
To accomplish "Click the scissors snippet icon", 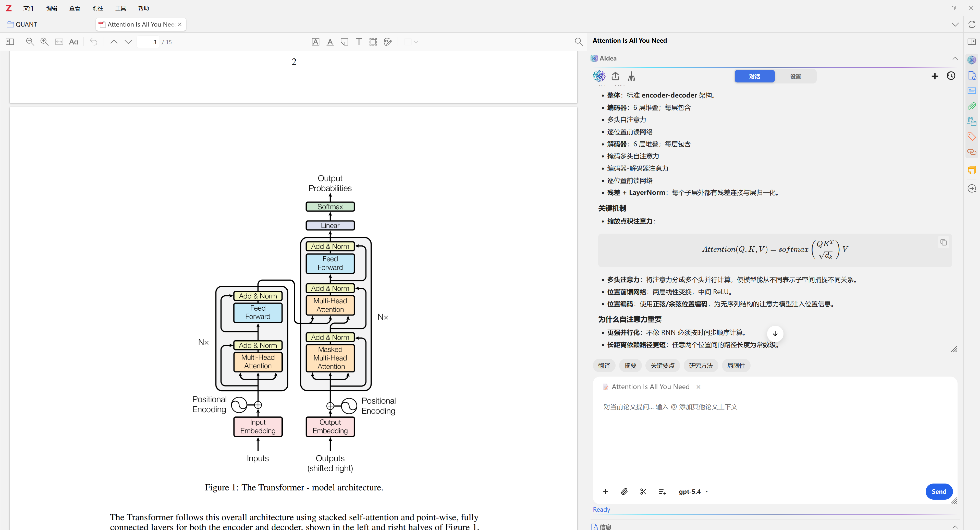I will (x=643, y=491).
